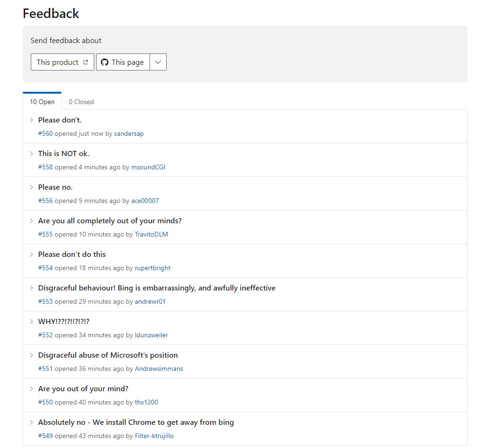Click the Andrewsimmans username link
This screenshot has height=448, width=488.
click(x=159, y=369)
